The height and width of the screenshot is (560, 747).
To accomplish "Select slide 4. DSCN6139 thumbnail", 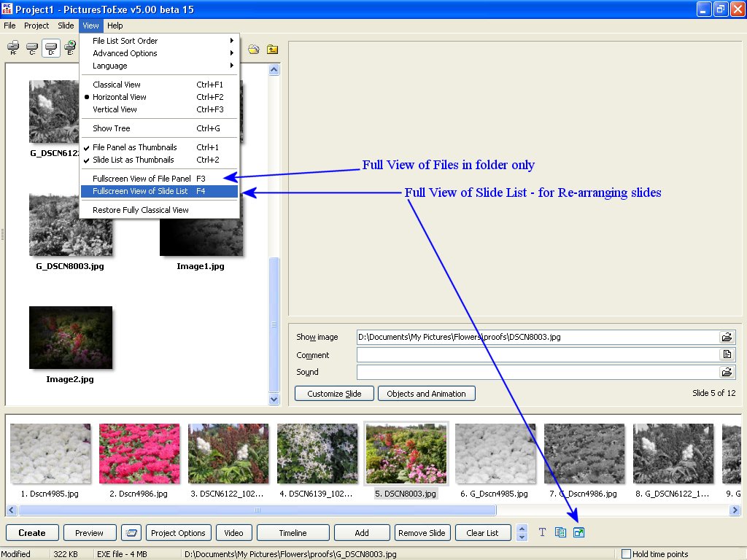I will tap(317, 454).
